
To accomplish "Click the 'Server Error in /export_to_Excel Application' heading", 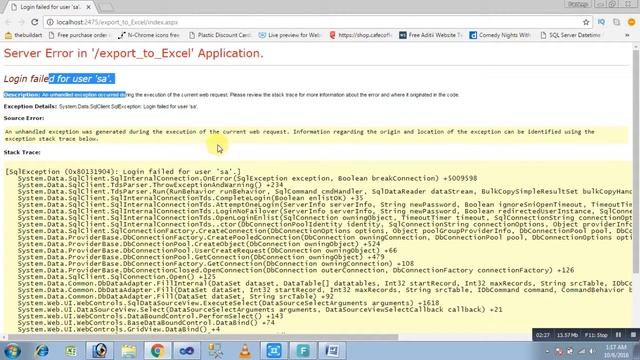I will pyautogui.click(x=133, y=53).
